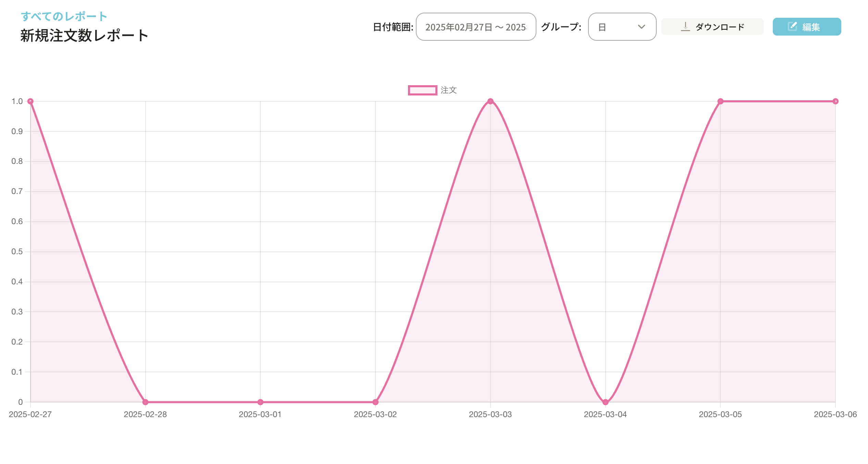
Task: Open the すべてのレポート link
Action: [x=64, y=16]
